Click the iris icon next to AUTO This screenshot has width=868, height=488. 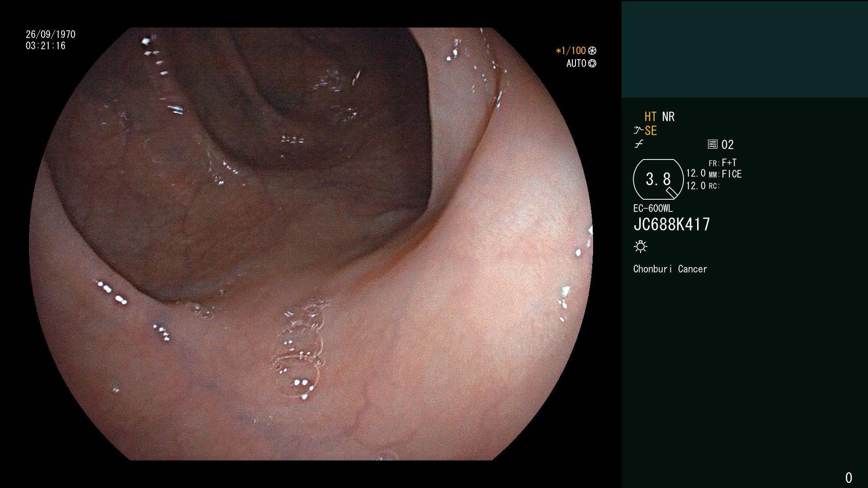(x=592, y=63)
